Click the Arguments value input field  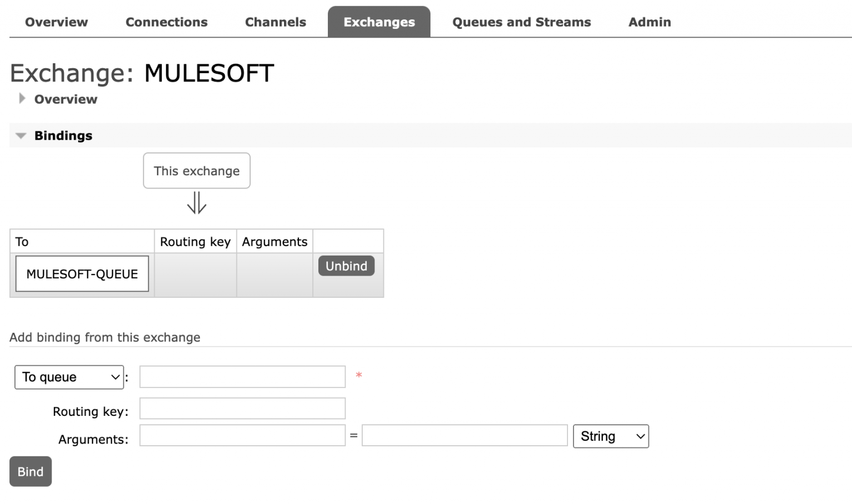[x=464, y=435]
